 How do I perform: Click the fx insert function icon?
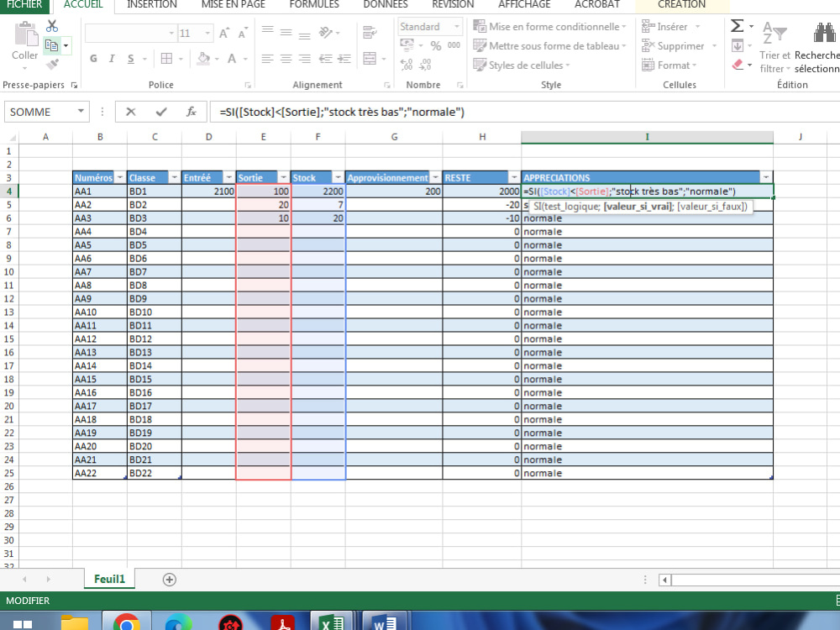point(192,112)
